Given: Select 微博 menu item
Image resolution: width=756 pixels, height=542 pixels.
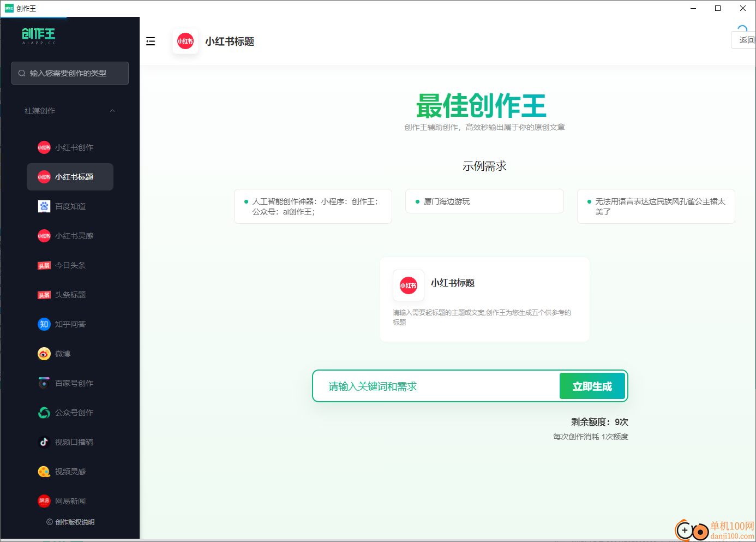Looking at the screenshot, I should click(70, 354).
